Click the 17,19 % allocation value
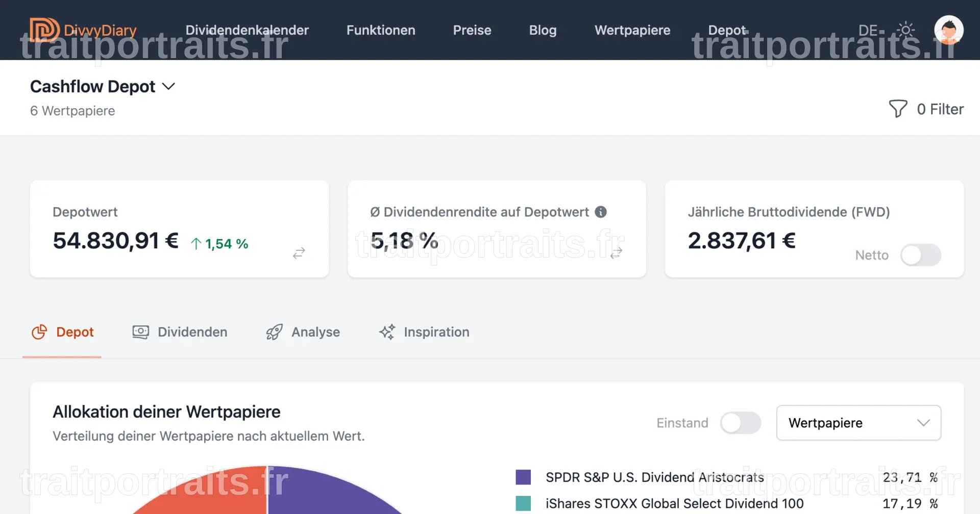The image size is (980, 514). [x=910, y=503]
